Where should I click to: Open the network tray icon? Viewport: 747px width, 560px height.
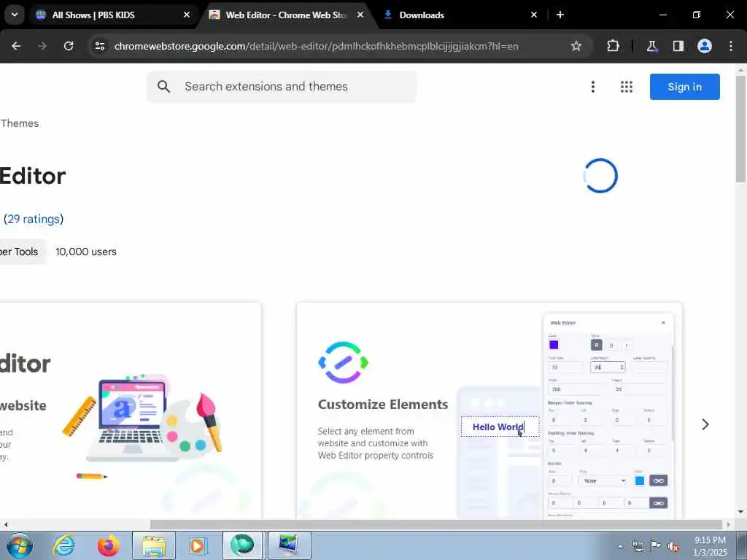pos(638,547)
